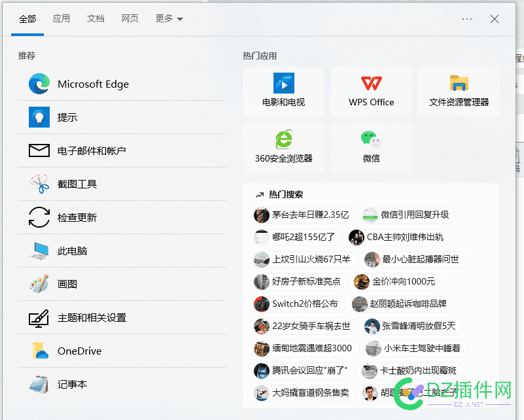
Task: Search trending topic 上坟引山火烧67只羊
Action: [305, 259]
